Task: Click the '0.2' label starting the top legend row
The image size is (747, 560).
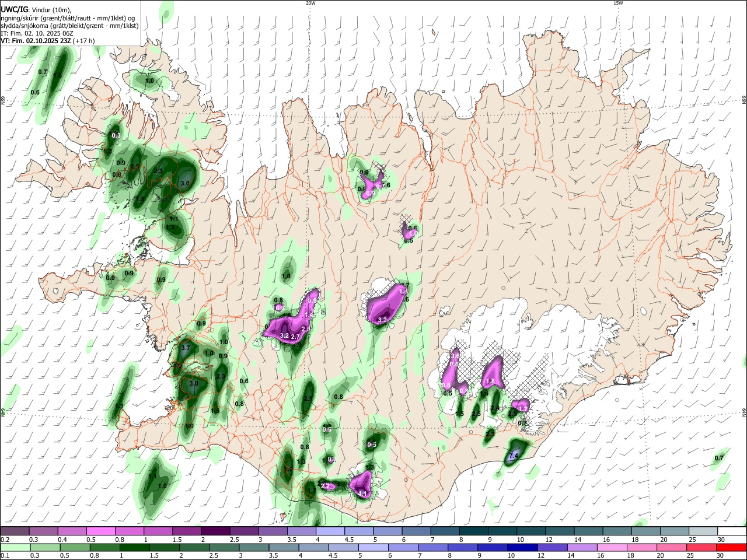Action: coord(5,540)
